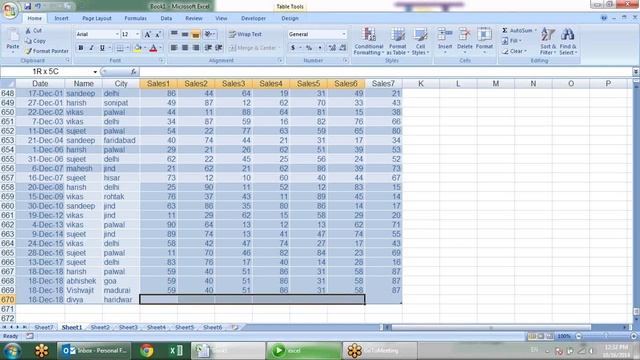This screenshot has height=360, width=640.
Task: Open the Format cells menu
Action: (x=484, y=40)
